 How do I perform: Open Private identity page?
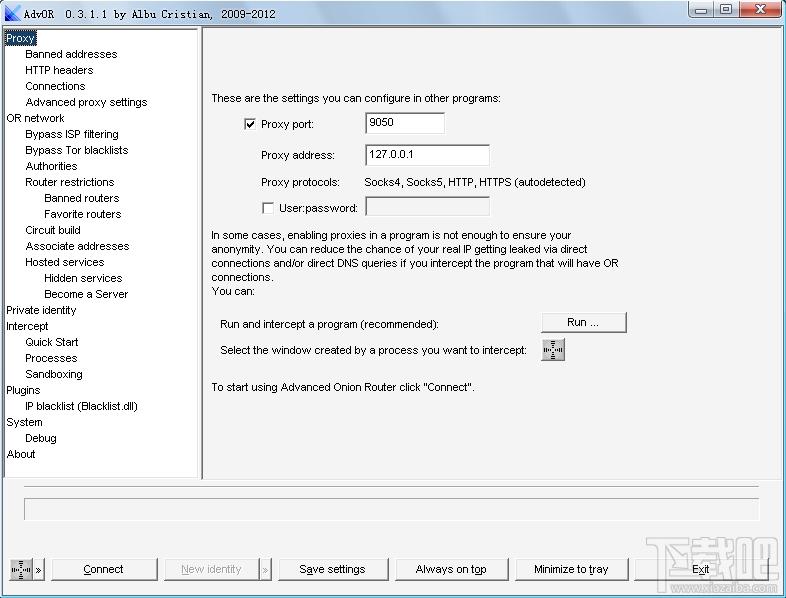[41, 311]
